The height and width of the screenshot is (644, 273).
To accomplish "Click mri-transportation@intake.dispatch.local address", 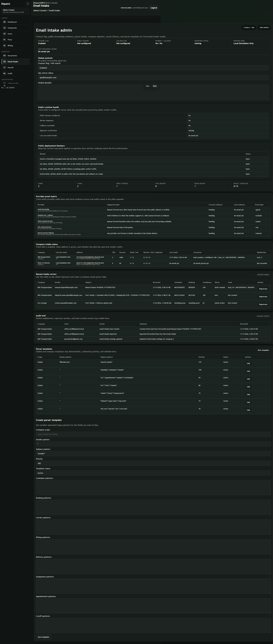I will (x=90, y=257).
